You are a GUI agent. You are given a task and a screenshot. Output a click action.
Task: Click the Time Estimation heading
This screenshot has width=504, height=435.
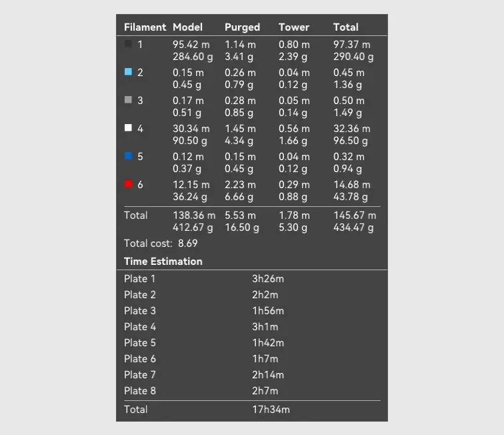pos(163,262)
